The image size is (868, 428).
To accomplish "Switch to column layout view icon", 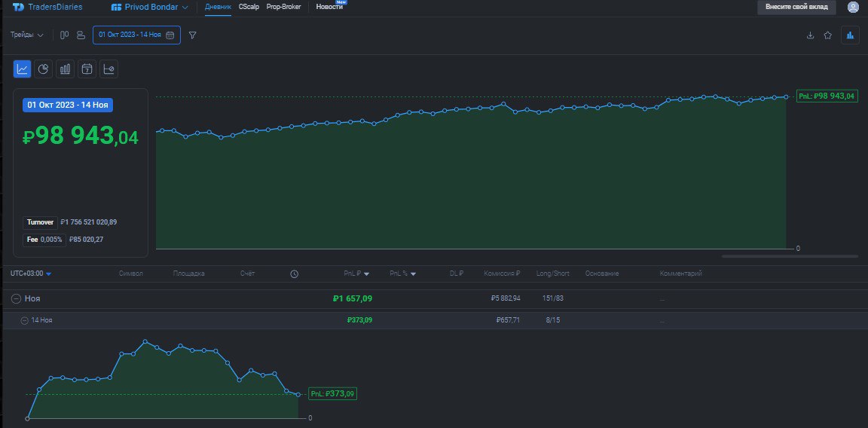I will pos(64,35).
